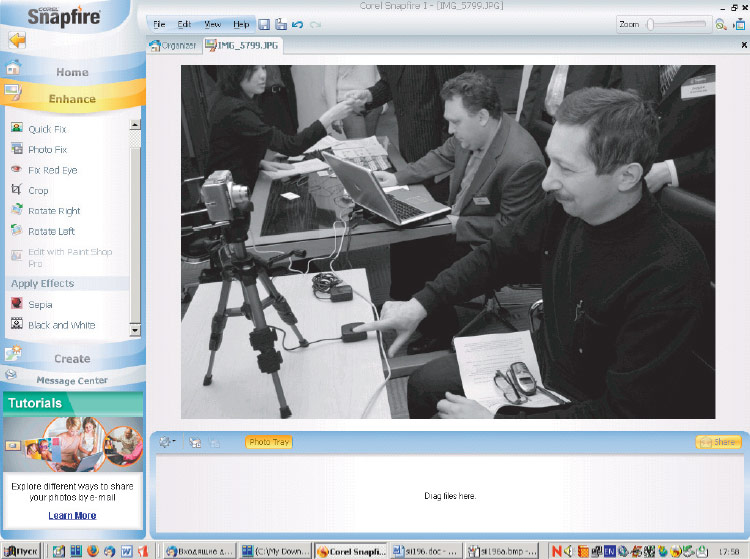Click the Undo arrow in the toolbar
Viewport: 750px width, 559px height.
[298, 23]
